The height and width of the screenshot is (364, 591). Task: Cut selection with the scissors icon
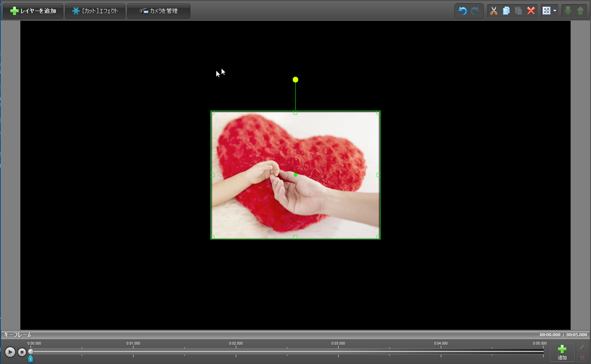[494, 11]
